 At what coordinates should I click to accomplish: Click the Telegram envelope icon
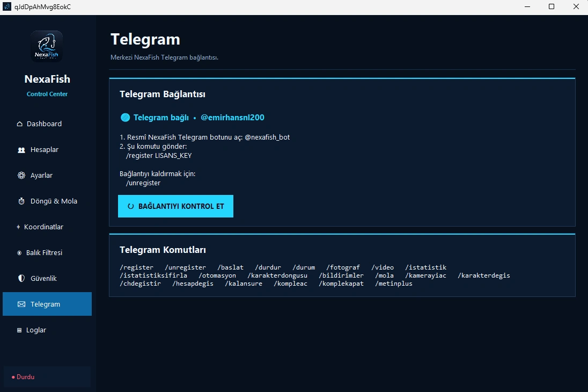pyautogui.click(x=21, y=304)
